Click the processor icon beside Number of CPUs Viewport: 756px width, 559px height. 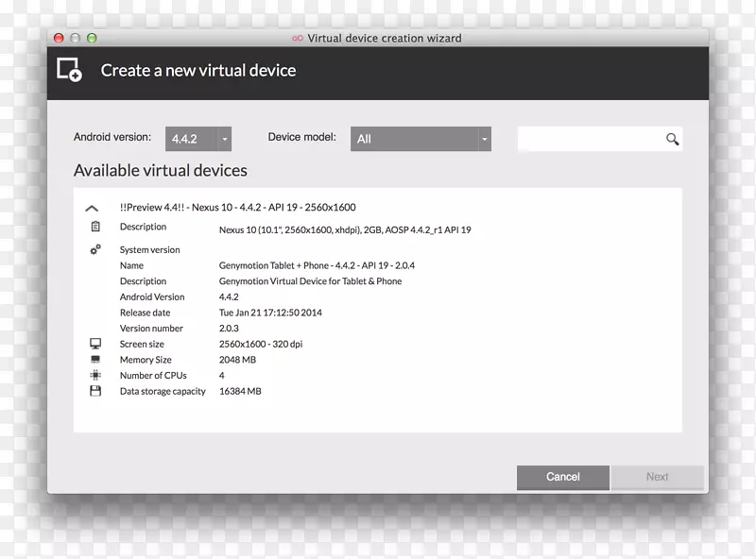click(94, 375)
